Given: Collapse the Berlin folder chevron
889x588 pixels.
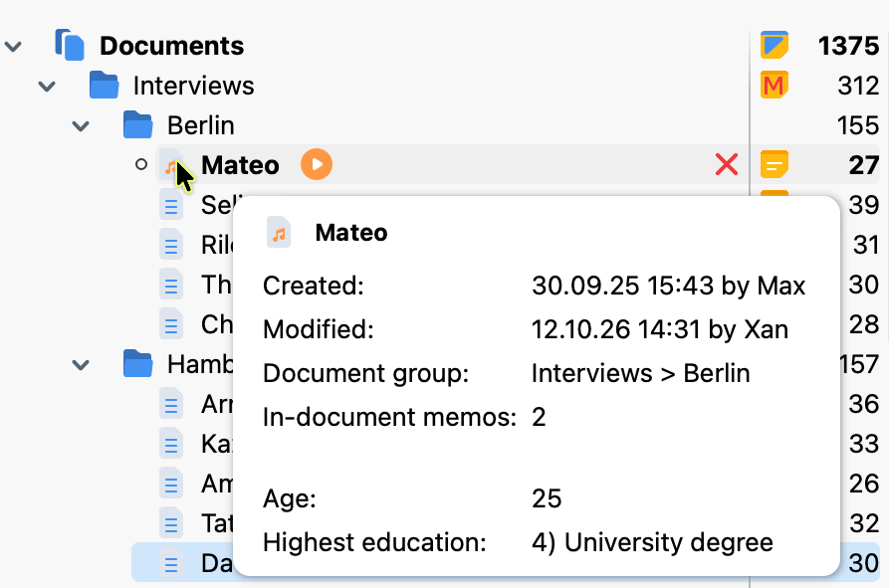Looking at the screenshot, I should coord(81,125).
